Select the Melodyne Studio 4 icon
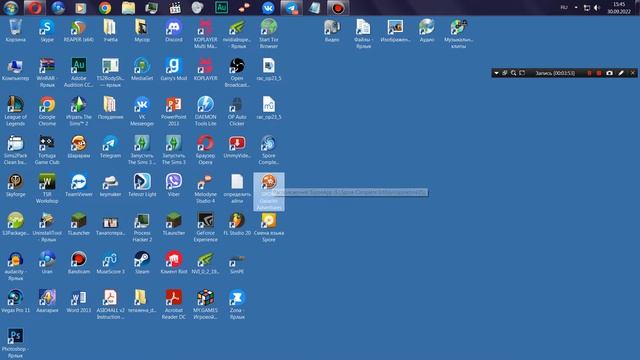640x360 pixels. [205, 189]
